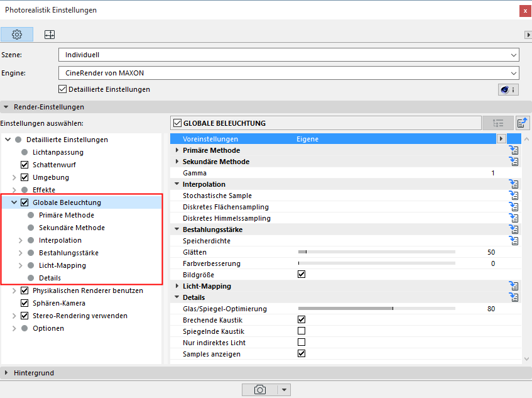This screenshot has width=532, height=398.
Task: Click the panel expand arrow at top right
Action: pyautogui.click(x=528, y=35)
